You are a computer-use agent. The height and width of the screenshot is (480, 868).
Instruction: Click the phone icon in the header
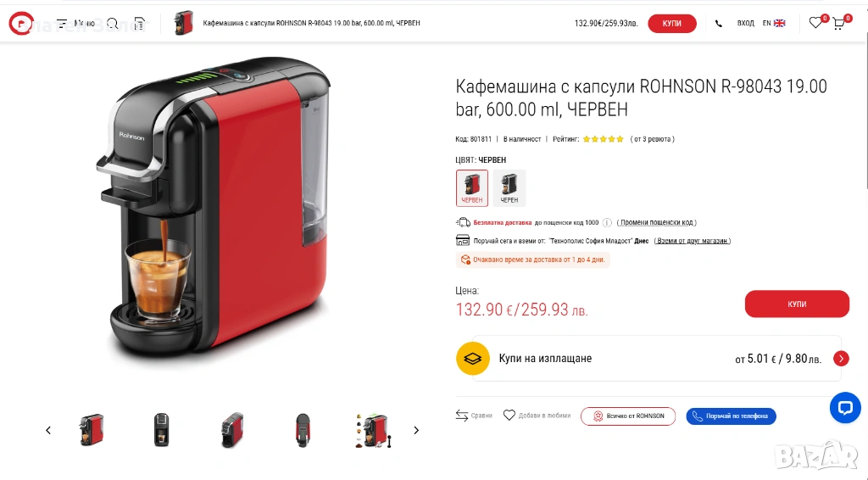(x=719, y=23)
